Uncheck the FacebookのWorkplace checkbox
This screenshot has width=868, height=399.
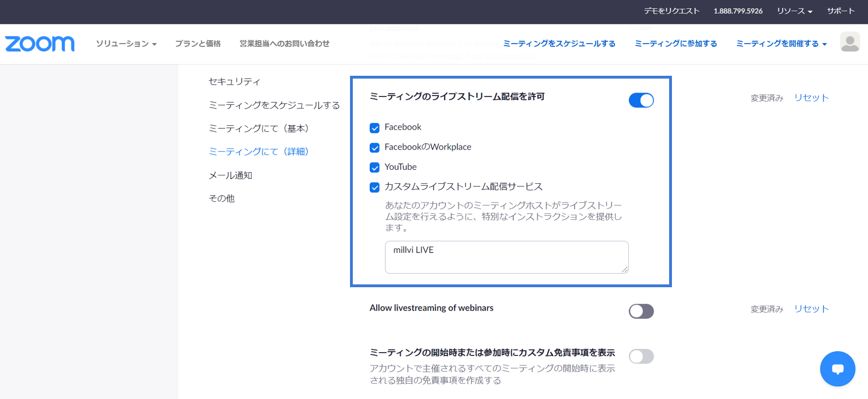pos(374,148)
